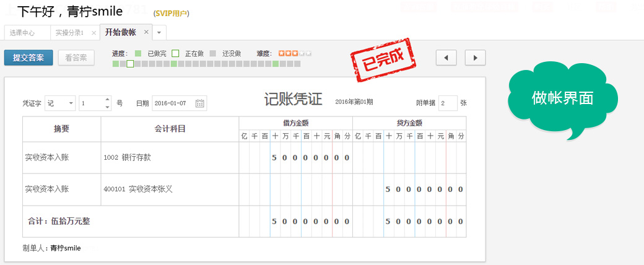644x265 pixels.
Task: Go to previous question with left arrow
Action: [446, 58]
